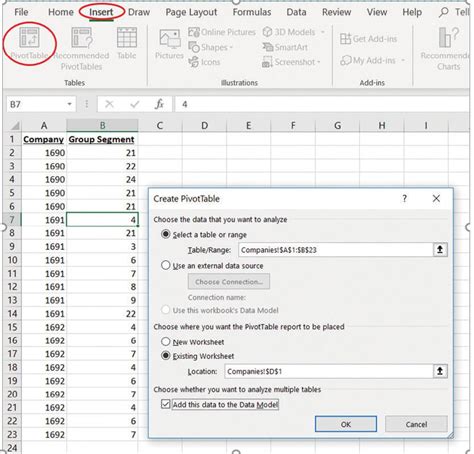Select row 7 header
The width and height of the screenshot is (474, 454).
[x=12, y=220]
